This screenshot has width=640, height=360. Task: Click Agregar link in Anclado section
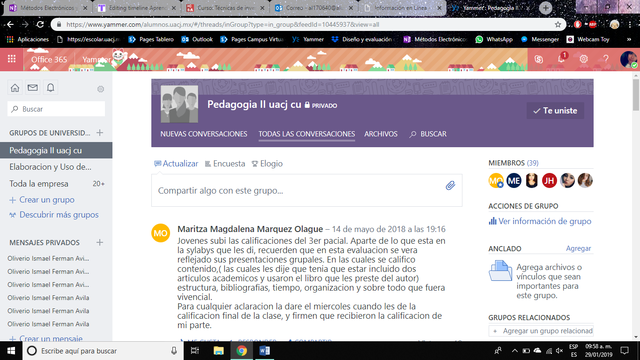coord(578,248)
